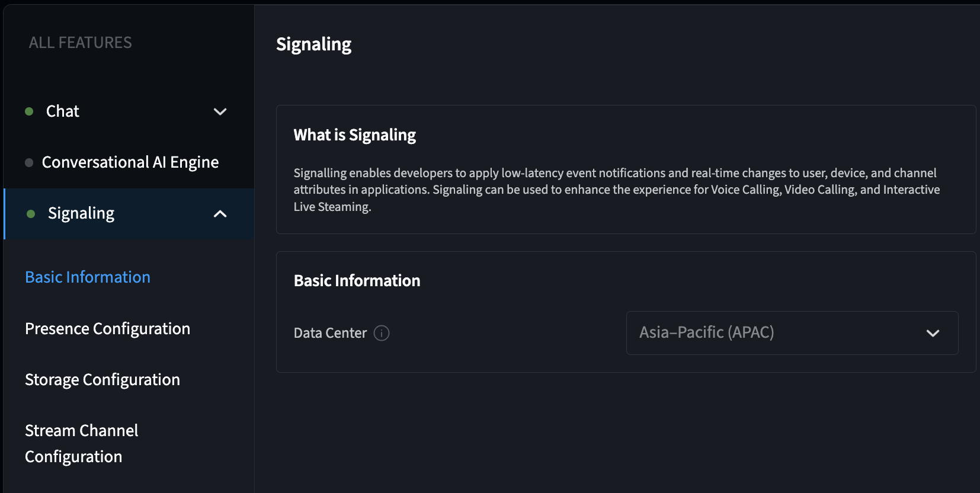Click the Signaling page title

point(314,44)
